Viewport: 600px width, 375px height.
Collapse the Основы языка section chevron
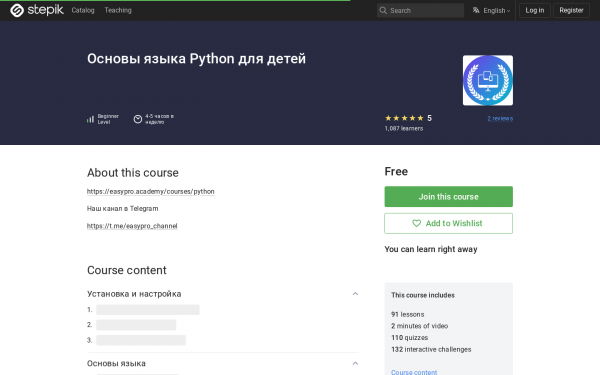point(355,364)
